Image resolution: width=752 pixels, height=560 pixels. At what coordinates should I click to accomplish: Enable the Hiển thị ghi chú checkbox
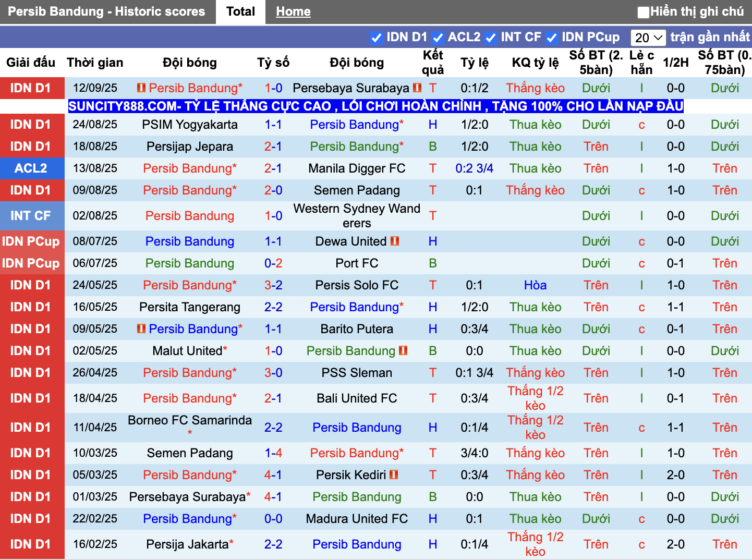click(x=644, y=12)
